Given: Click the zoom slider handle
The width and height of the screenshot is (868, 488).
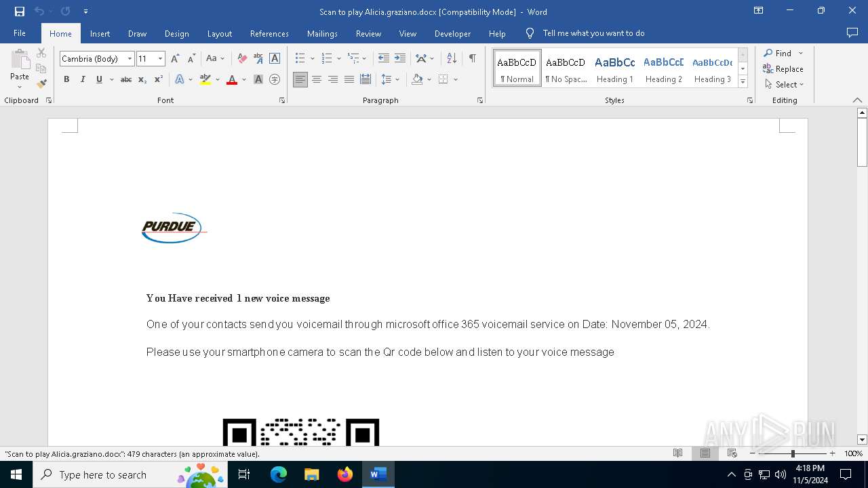Looking at the screenshot, I should click(x=793, y=453).
